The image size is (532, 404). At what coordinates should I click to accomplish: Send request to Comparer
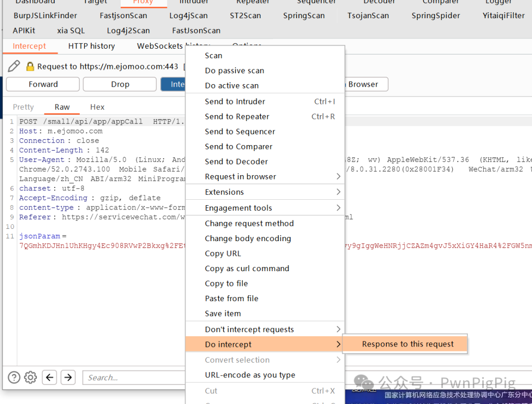coord(265,147)
